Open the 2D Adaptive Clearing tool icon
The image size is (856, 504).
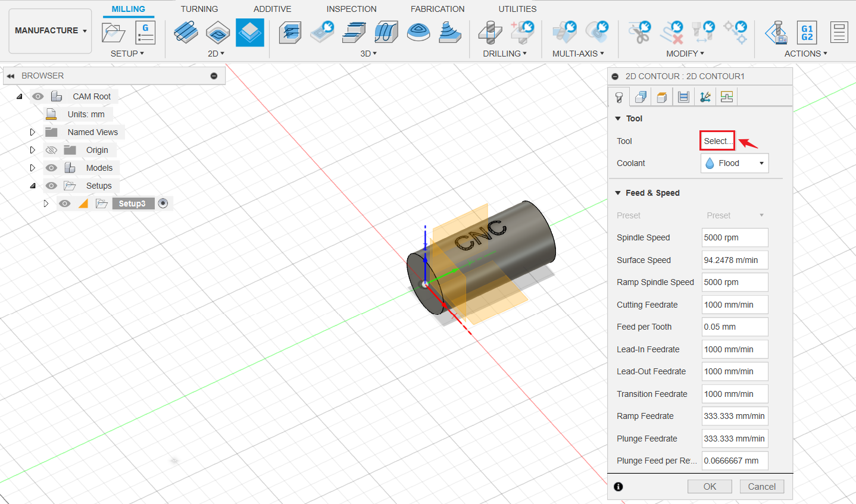(x=186, y=33)
